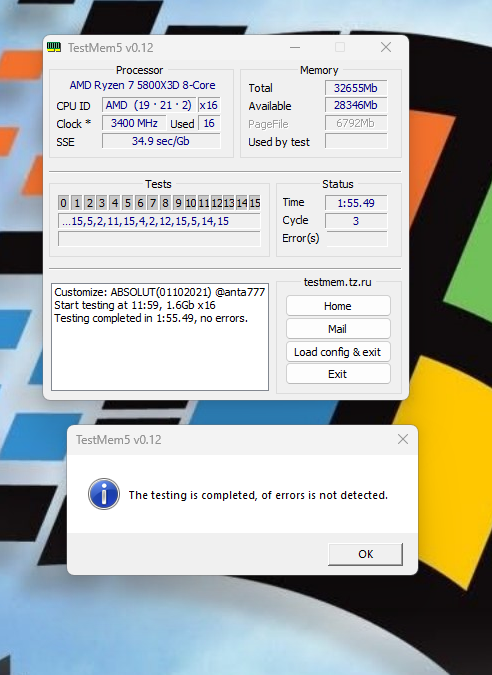Confirm the dialog with OK
The height and width of the screenshot is (675, 492).
(x=365, y=554)
